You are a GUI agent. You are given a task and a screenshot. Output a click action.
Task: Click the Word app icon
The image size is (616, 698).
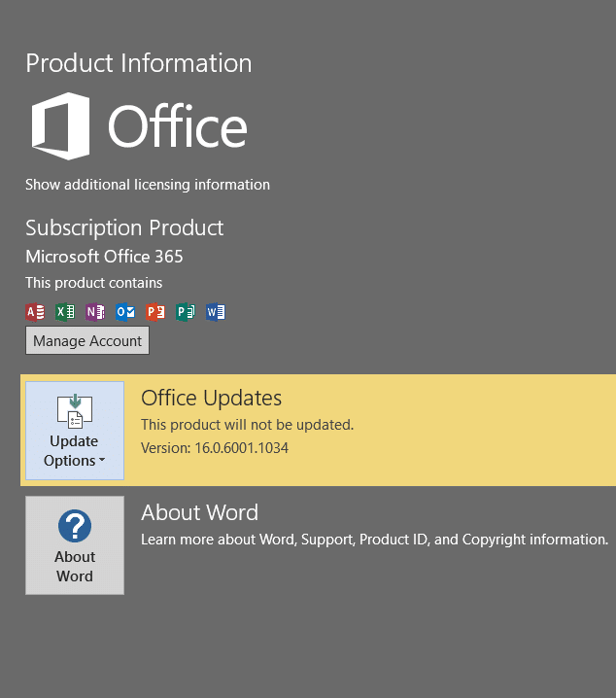tap(216, 312)
